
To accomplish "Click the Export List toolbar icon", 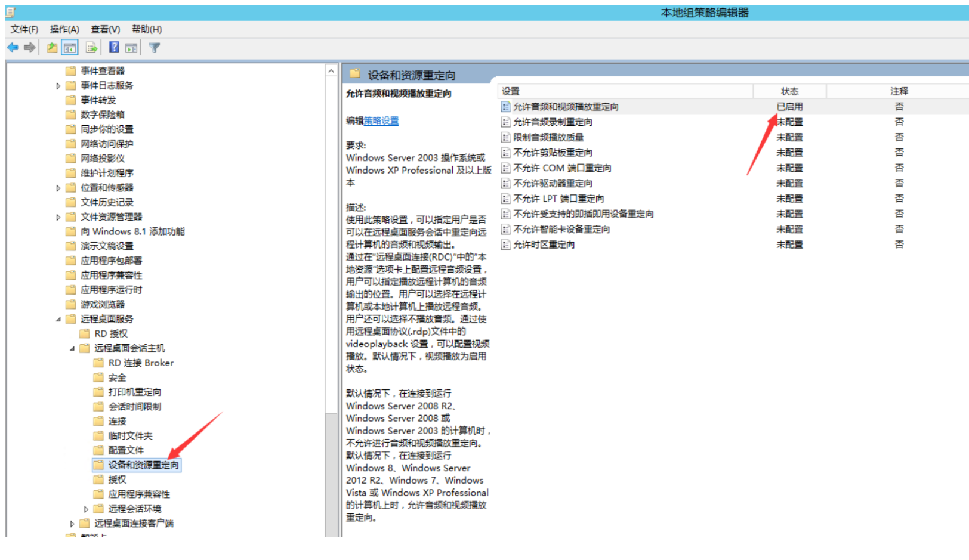I will 91,48.
